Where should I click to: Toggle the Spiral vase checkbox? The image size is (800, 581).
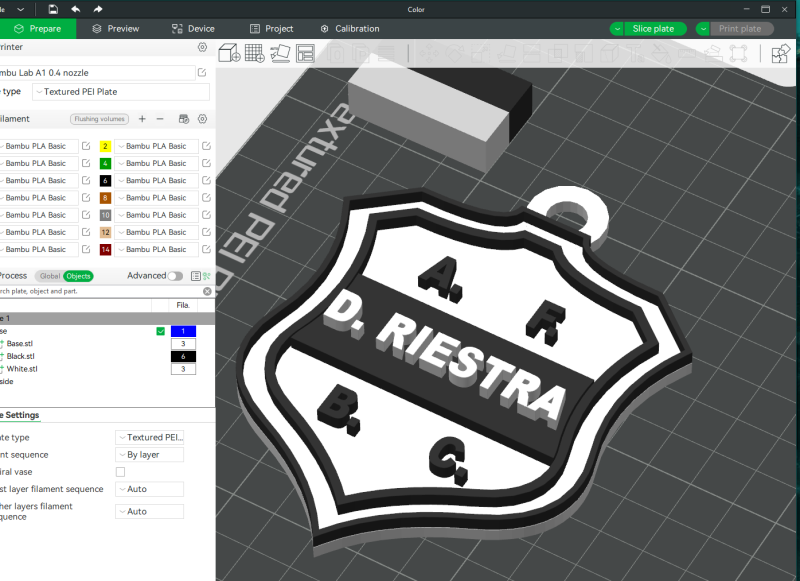pyautogui.click(x=120, y=472)
